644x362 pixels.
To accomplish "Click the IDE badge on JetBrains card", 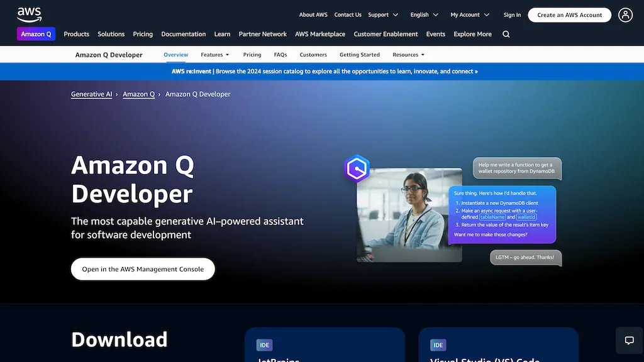I will click(x=264, y=345).
